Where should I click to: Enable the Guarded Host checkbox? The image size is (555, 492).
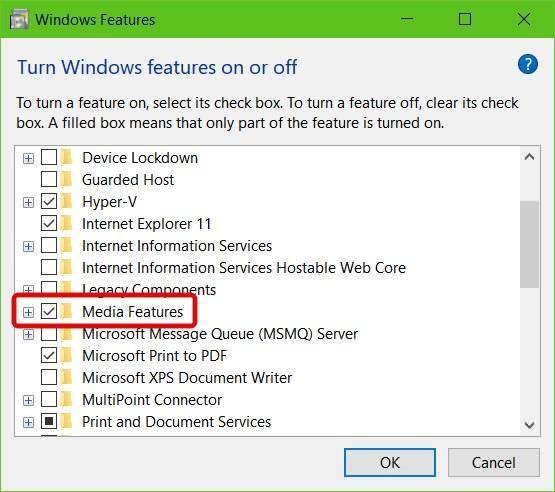(49, 179)
